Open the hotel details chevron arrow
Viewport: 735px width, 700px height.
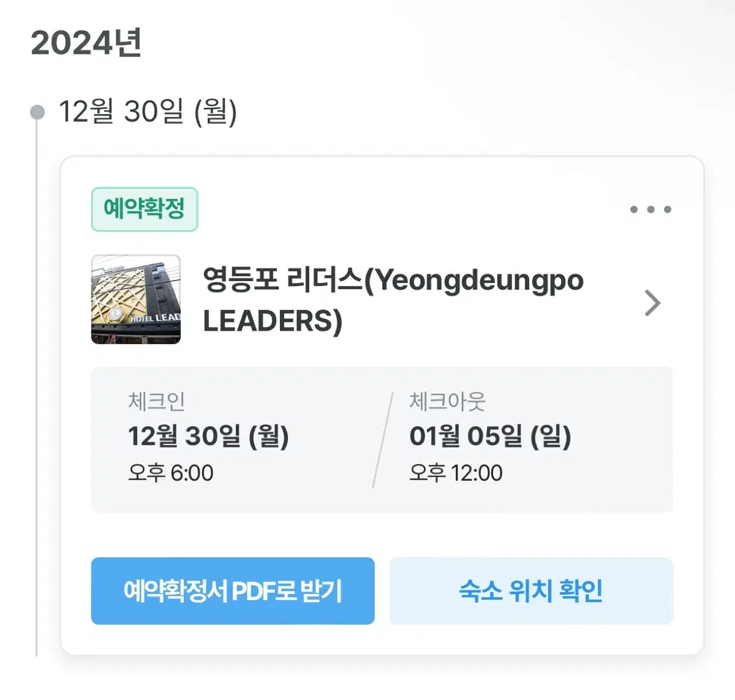[653, 303]
